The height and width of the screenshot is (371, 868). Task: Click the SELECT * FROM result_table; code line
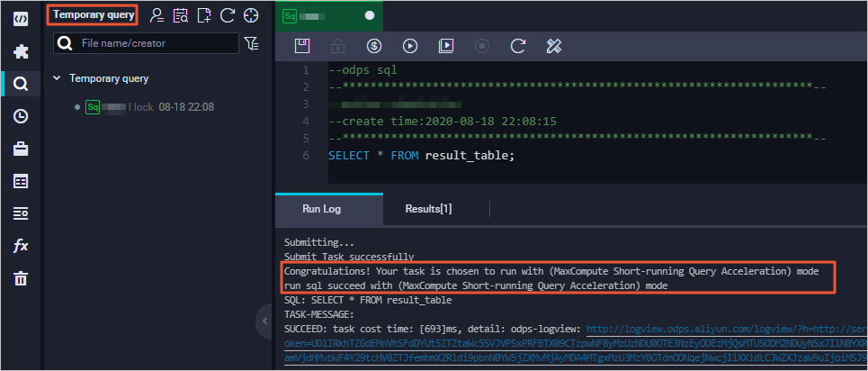[x=421, y=156]
